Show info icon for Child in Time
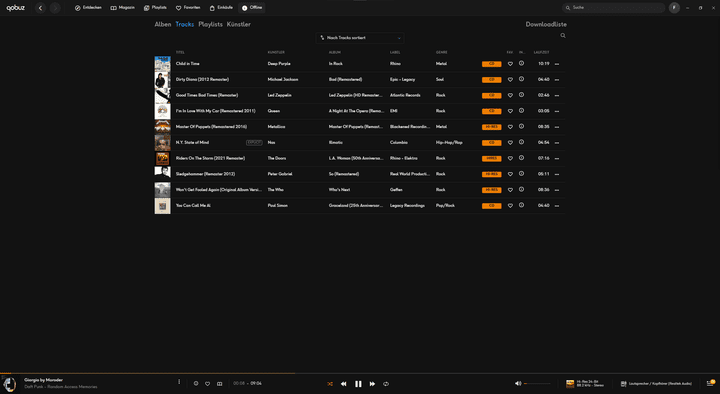This screenshot has width=720, height=394. pos(521,63)
